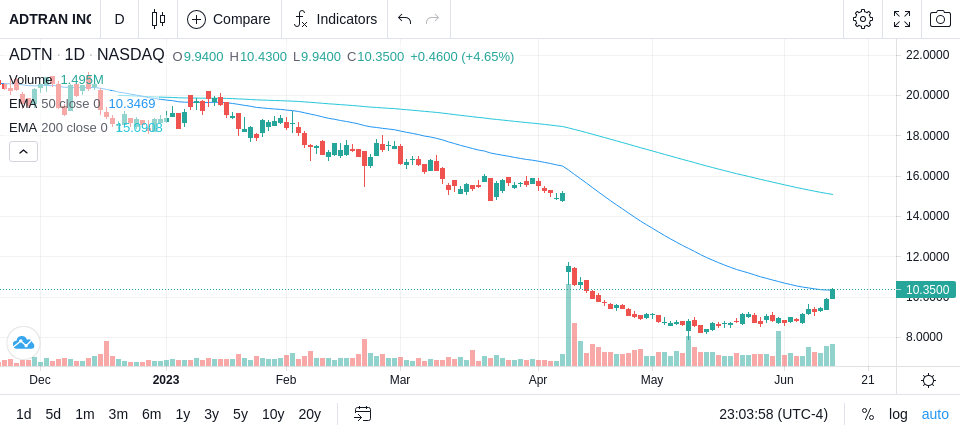Open the Indicators dialog

pos(335,19)
